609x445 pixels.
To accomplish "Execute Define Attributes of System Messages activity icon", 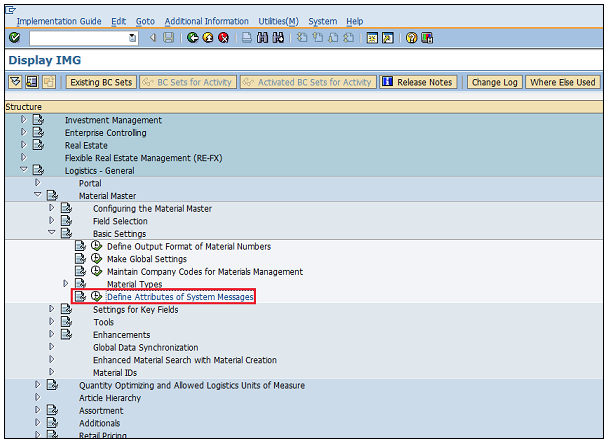I will pyautogui.click(x=96, y=297).
